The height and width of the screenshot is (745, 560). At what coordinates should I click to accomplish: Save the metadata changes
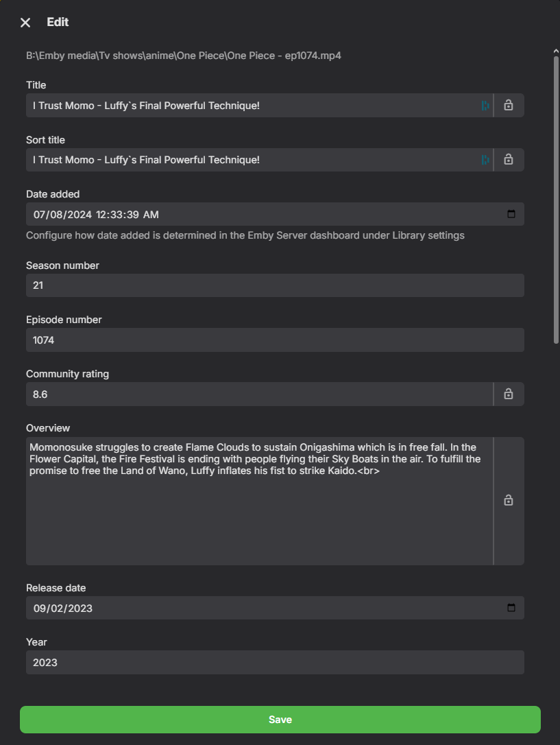(x=280, y=720)
